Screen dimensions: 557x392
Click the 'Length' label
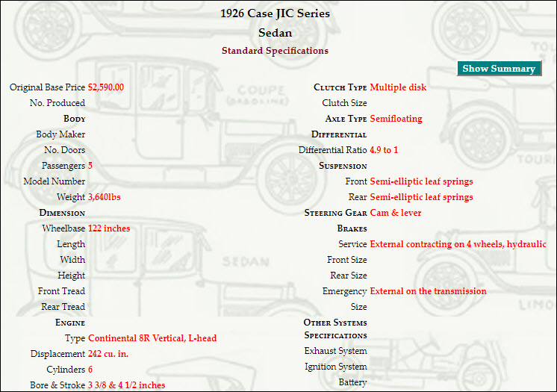tap(71, 244)
